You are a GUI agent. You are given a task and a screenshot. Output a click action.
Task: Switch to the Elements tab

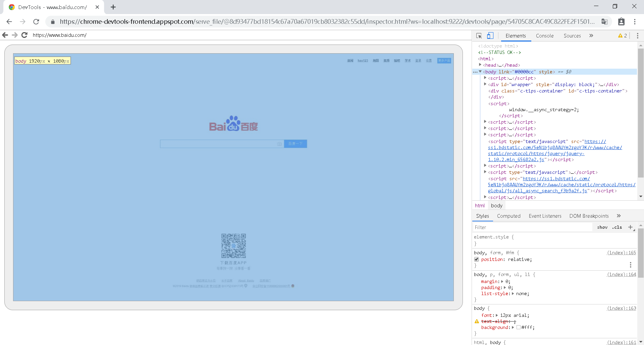516,36
